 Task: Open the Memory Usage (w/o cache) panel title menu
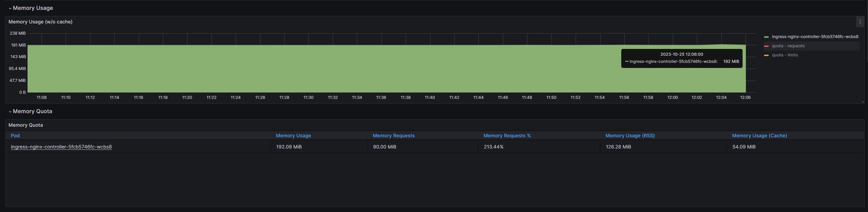click(x=40, y=22)
